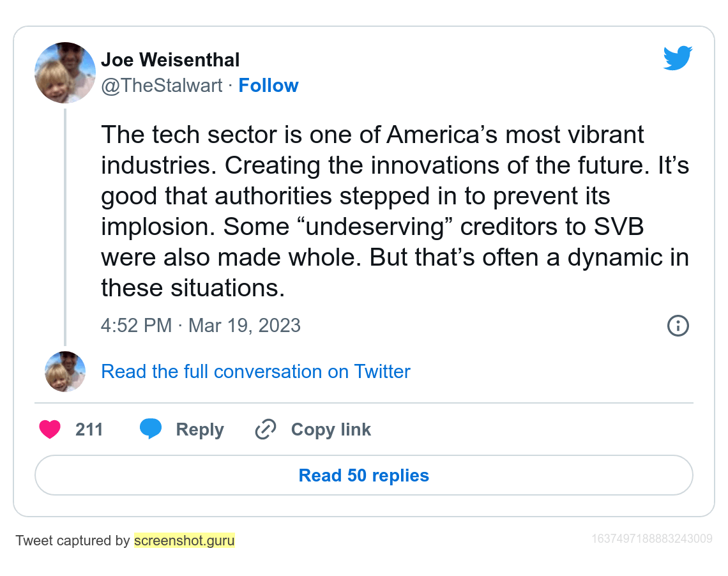
Task: Click the Joe Weisenthal display name
Action: click(x=171, y=60)
